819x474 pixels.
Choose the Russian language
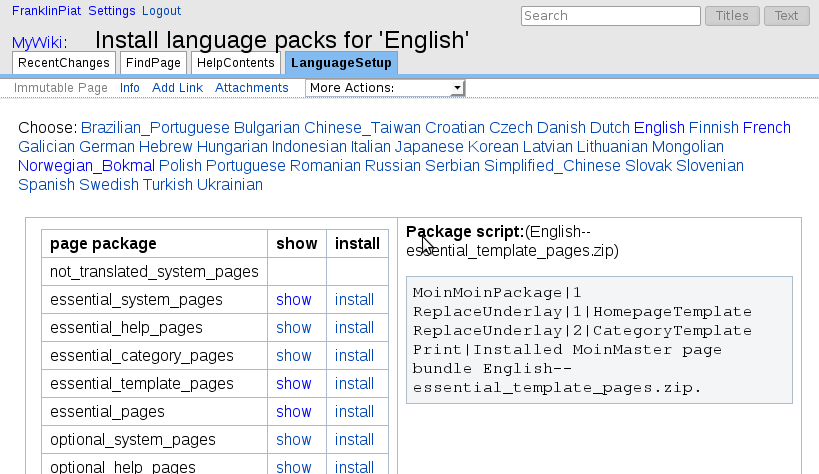pyautogui.click(x=392, y=166)
